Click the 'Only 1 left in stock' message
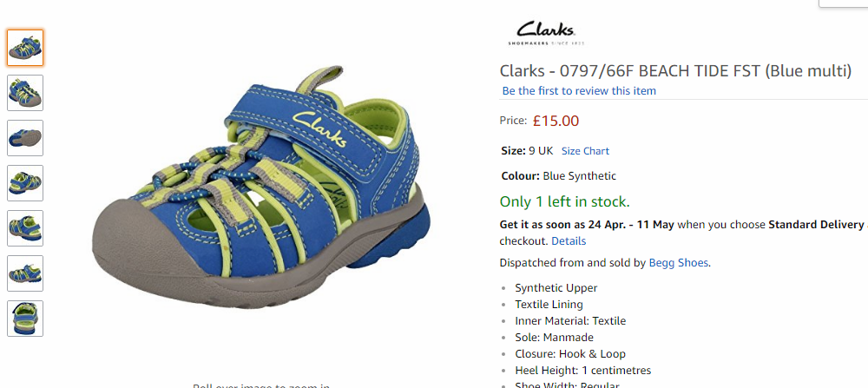 pos(565,202)
